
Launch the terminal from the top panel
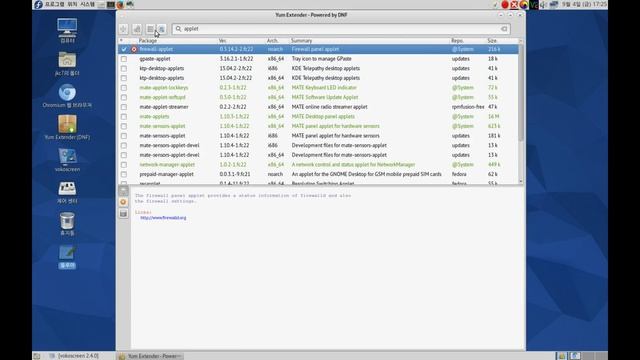(111, 5)
